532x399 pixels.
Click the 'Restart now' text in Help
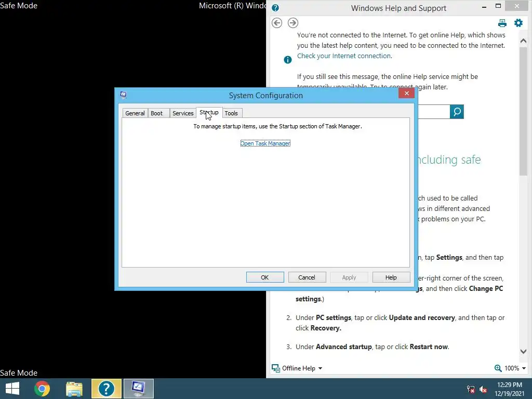click(x=429, y=347)
